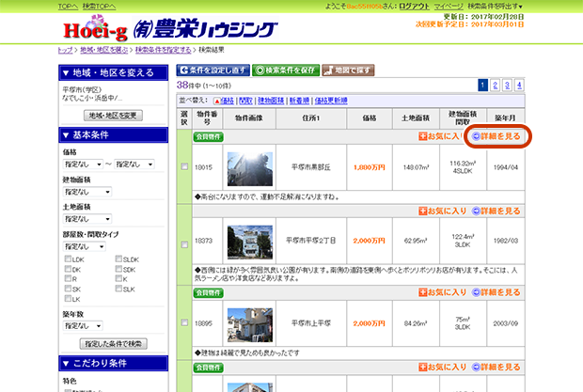This screenshot has width=583, height=392.
Task: Click address 平塚市上平塚 cell
Action: (x=311, y=323)
